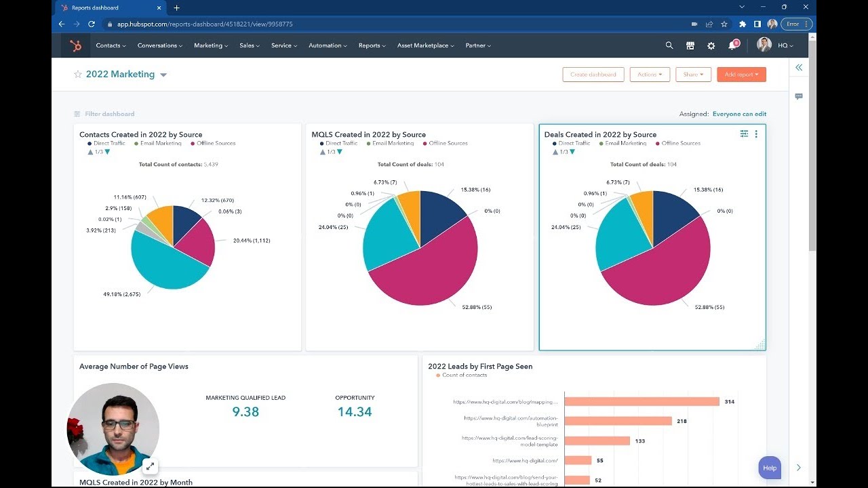
Task: Expand the presenter video overlay
Action: (x=150, y=466)
